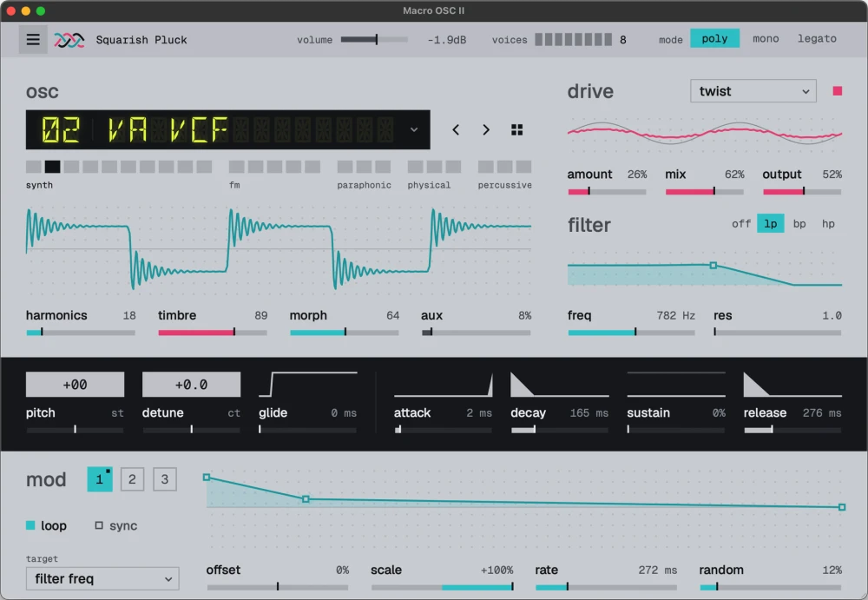Adjust the volume slider

click(374, 39)
